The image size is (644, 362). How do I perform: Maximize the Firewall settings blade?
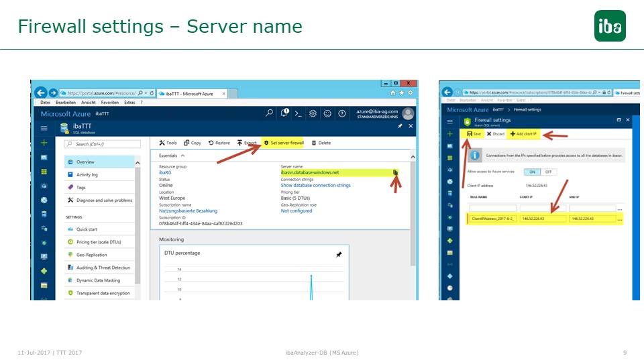619,120
